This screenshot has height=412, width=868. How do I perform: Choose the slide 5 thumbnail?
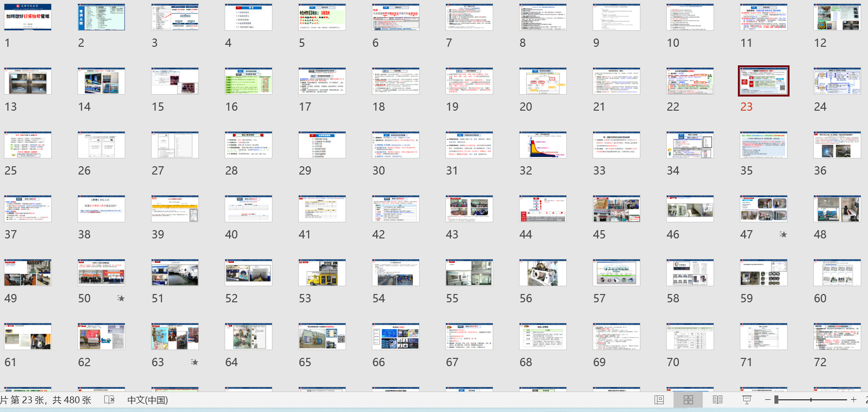[x=322, y=17]
